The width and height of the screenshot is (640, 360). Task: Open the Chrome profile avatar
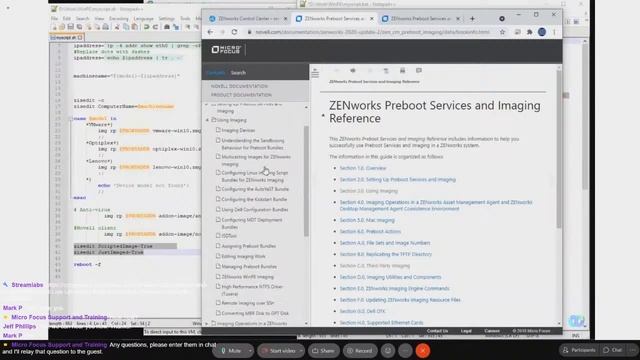tap(542, 32)
